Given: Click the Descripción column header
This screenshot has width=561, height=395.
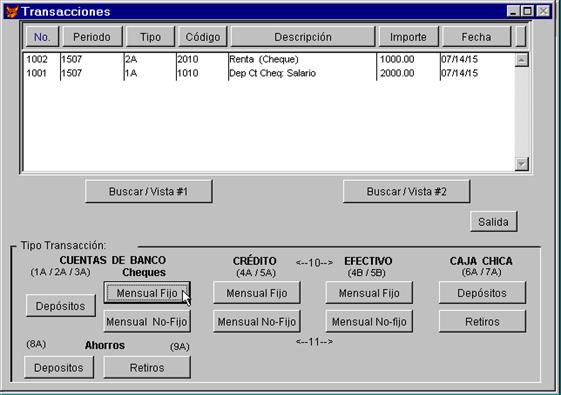Looking at the screenshot, I should pos(303,37).
